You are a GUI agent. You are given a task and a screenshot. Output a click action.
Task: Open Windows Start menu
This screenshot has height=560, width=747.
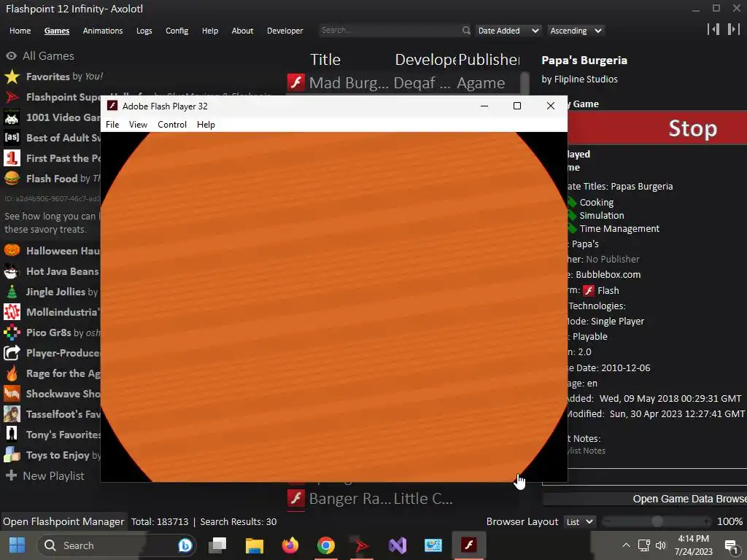17,545
